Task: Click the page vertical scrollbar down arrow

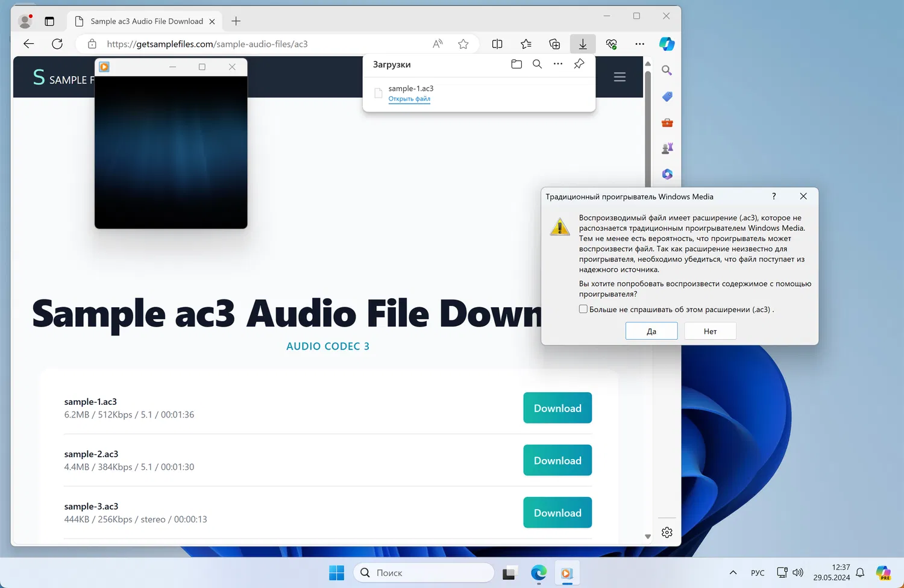Action: (x=648, y=536)
